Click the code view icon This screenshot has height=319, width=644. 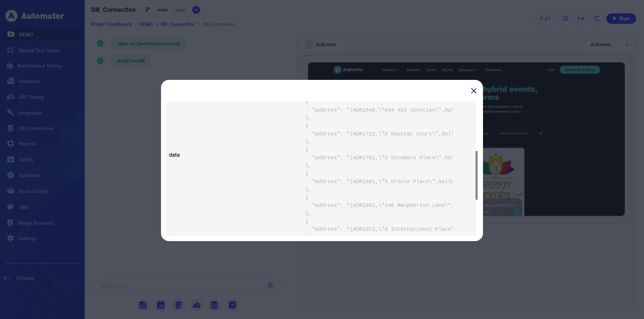pyautogui.click(x=545, y=18)
